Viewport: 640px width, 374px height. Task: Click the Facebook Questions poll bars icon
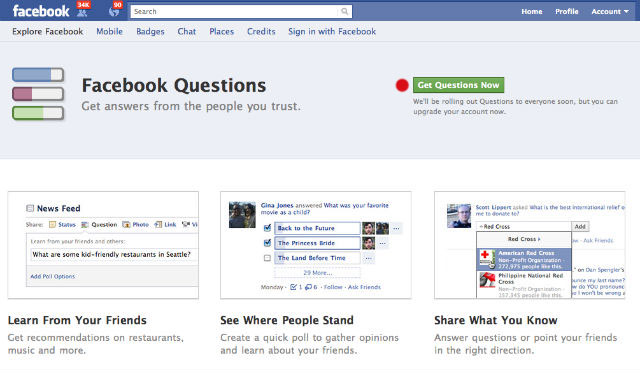[38, 94]
